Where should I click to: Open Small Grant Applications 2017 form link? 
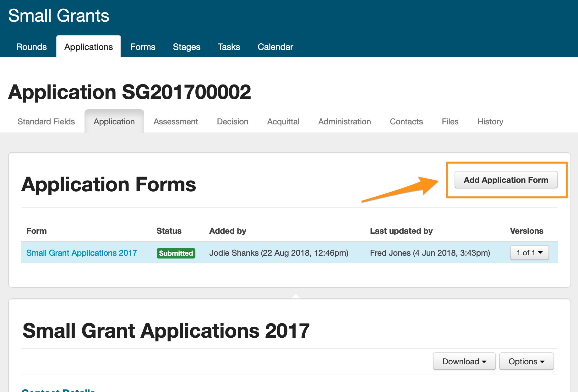[x=82, y=253]
